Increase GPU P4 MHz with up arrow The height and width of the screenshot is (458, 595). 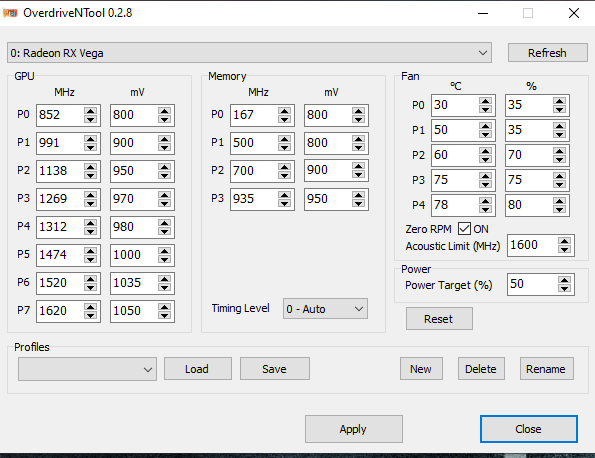(x=90, y=223)
